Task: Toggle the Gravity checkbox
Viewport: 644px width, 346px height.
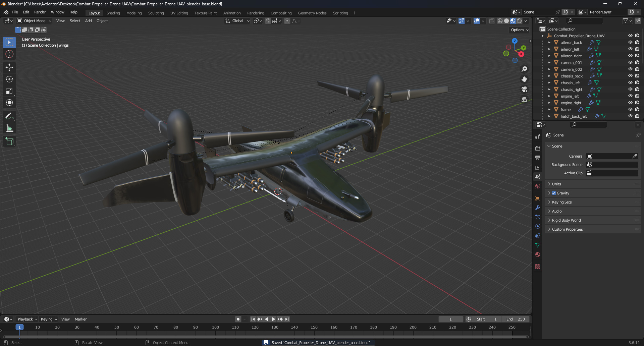Action: [x=554, y=193]
